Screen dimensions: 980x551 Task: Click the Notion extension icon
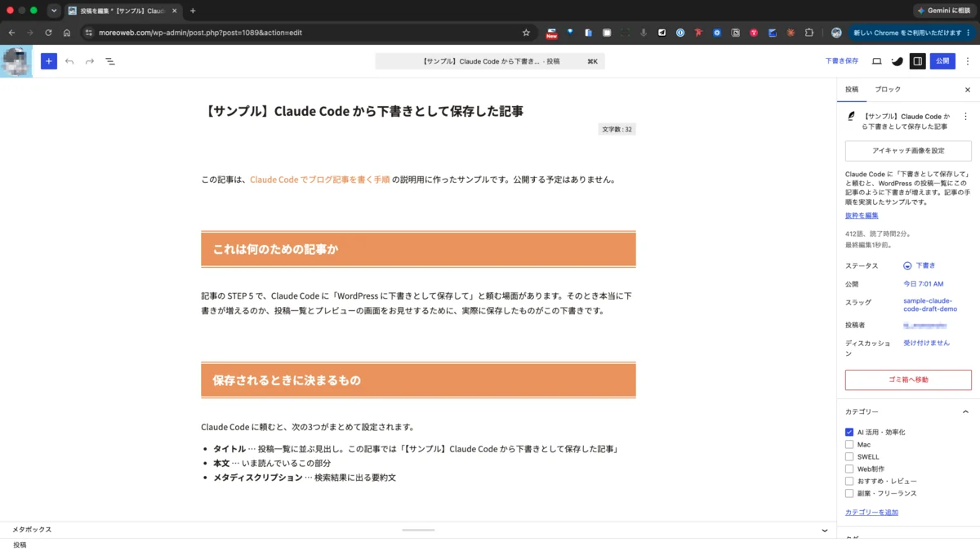click(735, 33)
